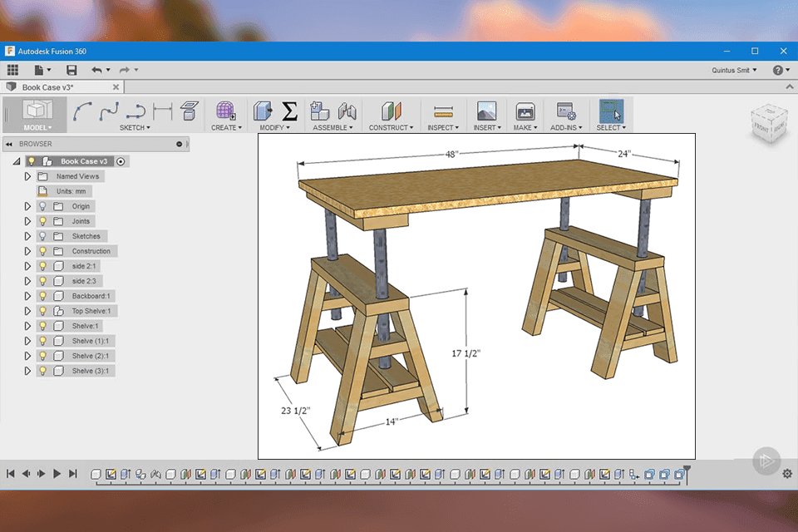Click the Undo arrow
Image resolution: width=798 pixels, height=532 pixels.
(96, 70)
